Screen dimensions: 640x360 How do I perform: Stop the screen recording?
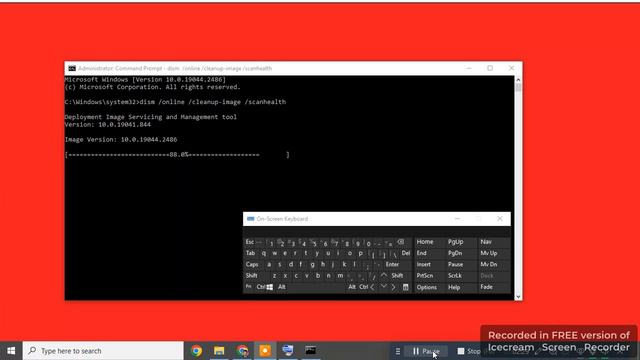click(469, 351)
